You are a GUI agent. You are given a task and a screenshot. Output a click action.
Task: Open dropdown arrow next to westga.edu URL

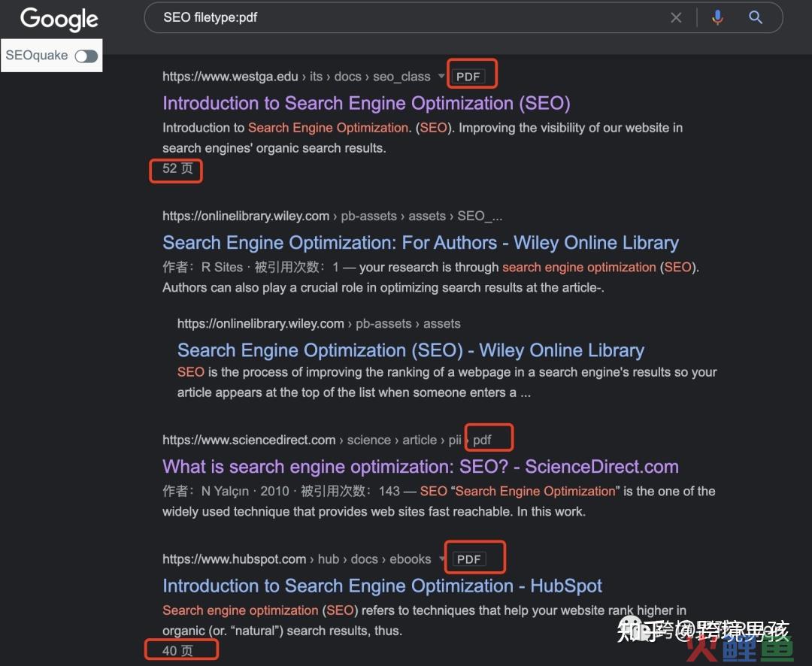(441, 76)
